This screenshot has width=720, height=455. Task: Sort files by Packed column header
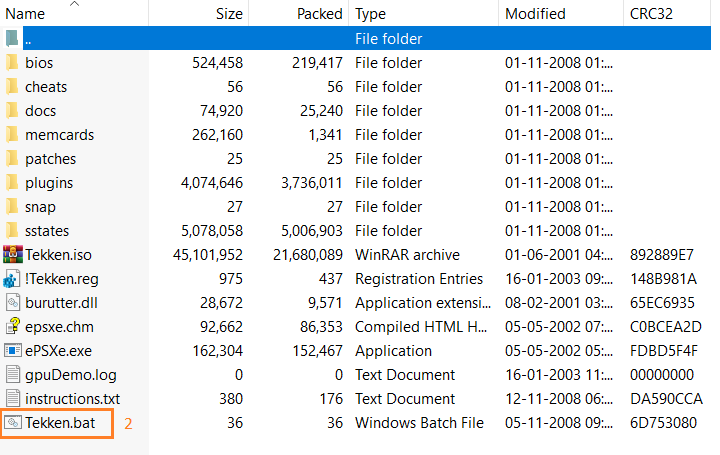(319, 14)
